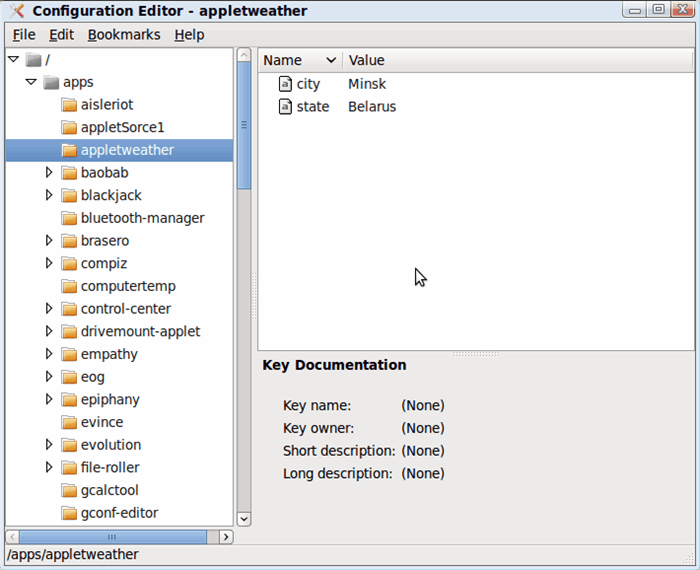The image size is (700, 570).
Task: Click the tree vertical scrollbar thumb
Action: [x=244, y=125]
